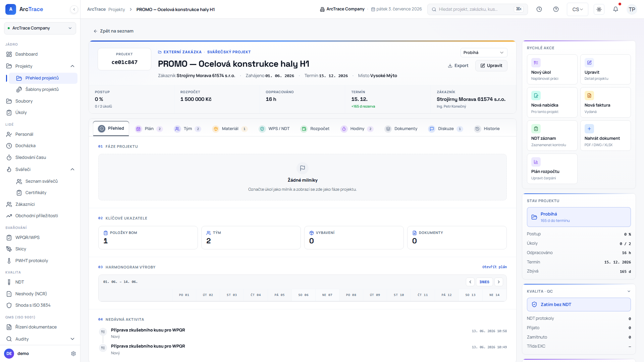Collapse the Kvalita · QC panel
The width and height of the screenshot is (644, 362).
click(629, 291)
